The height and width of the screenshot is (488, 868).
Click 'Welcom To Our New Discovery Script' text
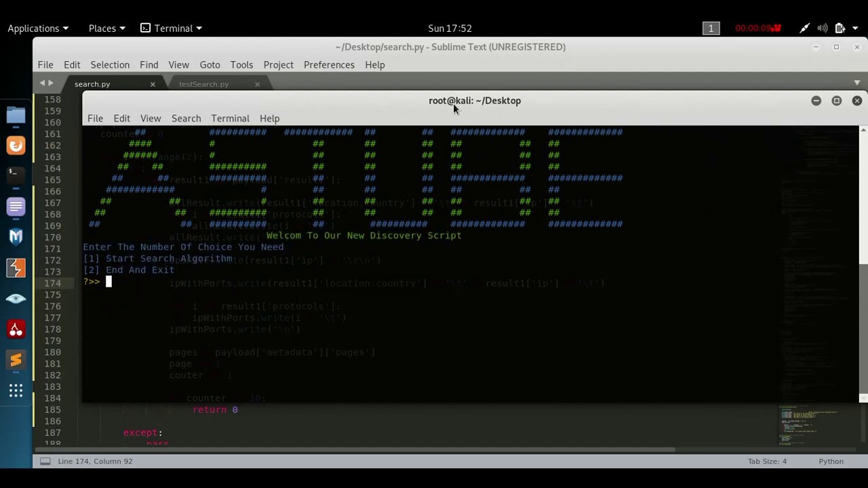click(x=363, y=236)
